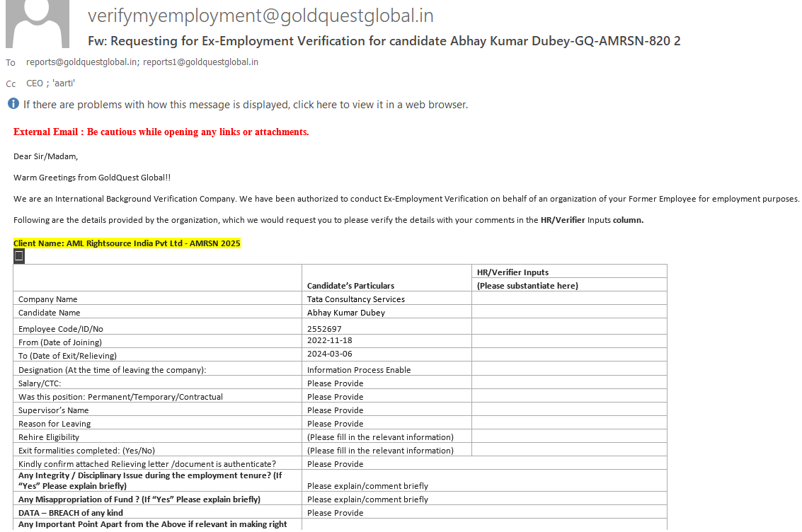Screen dimensions: 802x532
Task: Click the relieving letter authenticate question
Action: click(x=147, y=464)
